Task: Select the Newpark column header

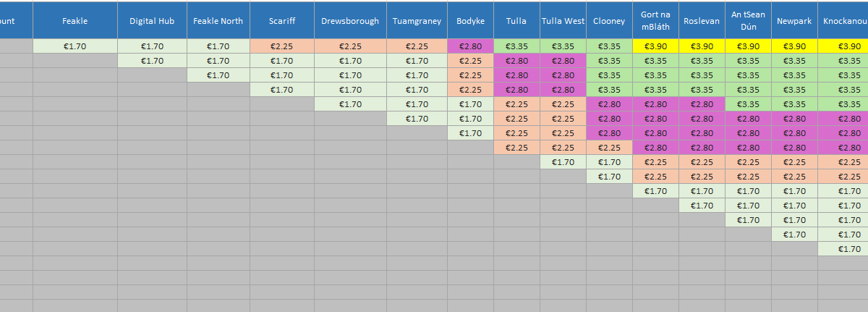Action: click(x=794, y=20)
